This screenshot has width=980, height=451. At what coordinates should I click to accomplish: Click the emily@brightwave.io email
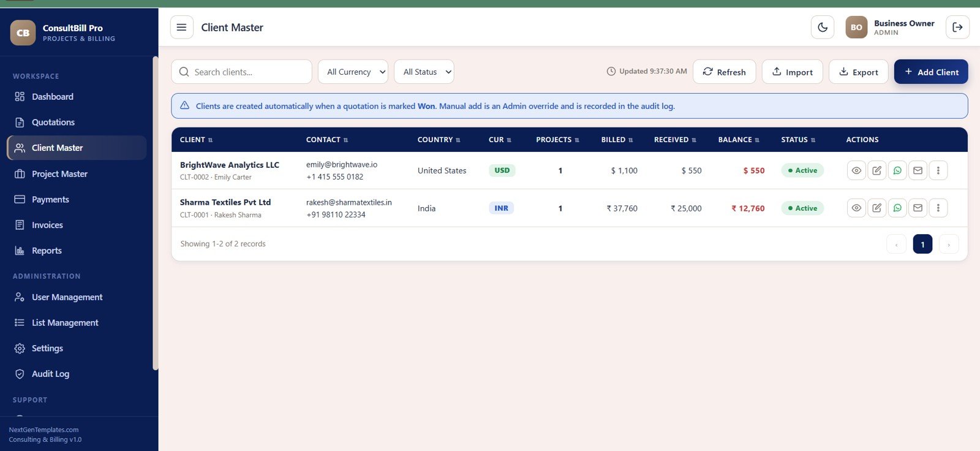[342, 164]
